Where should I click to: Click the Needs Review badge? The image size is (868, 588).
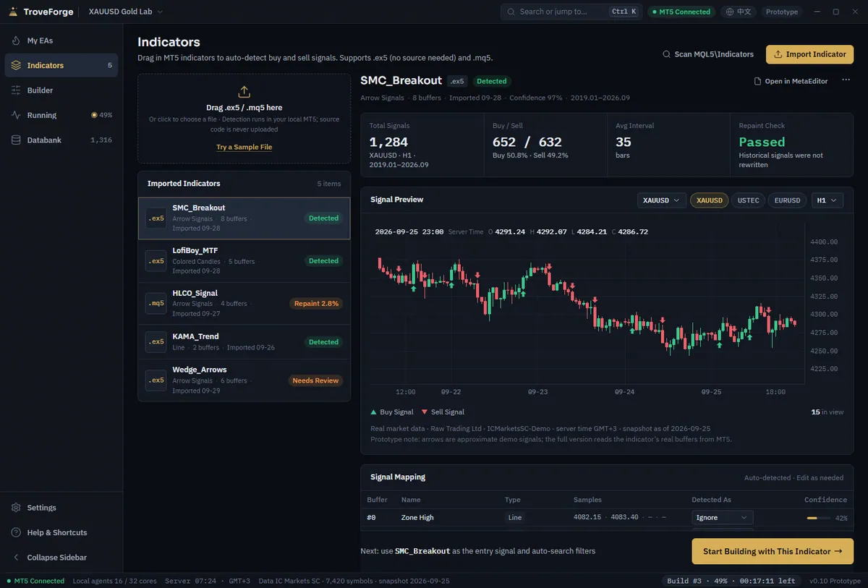click(315, 380)
